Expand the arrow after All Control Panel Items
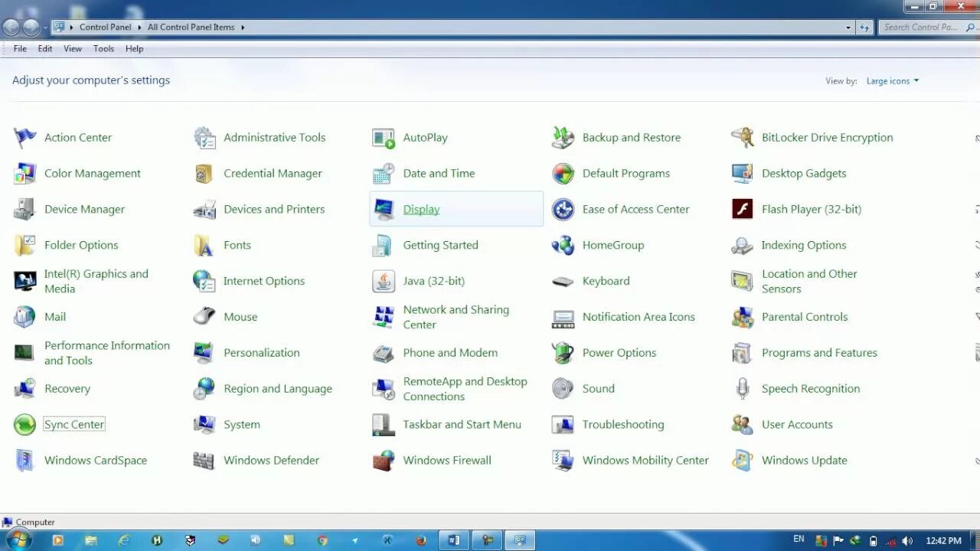980x551 pixels. [x=243, y=28]
